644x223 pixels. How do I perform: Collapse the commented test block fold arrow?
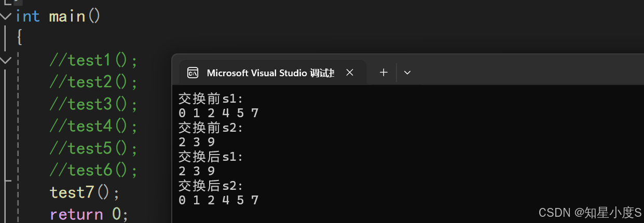click(5, 61)
